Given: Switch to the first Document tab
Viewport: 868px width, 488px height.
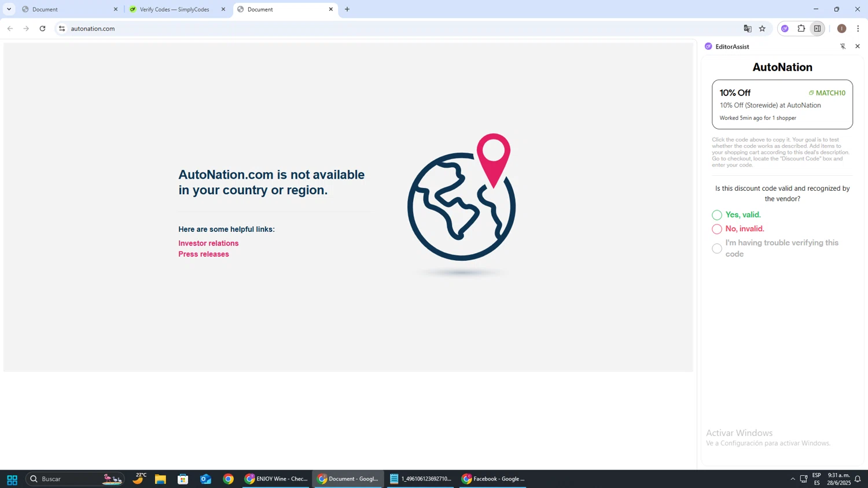Looking at the screenshot, I should (x=69, y=9).
